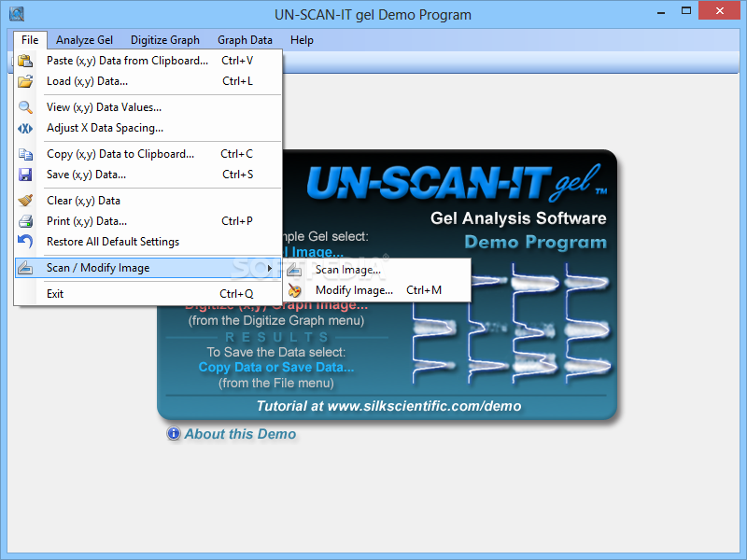Viewport: 747px width, 560px height.
Task: Open View (x,y) Data Values
Action: coord(148,107)
